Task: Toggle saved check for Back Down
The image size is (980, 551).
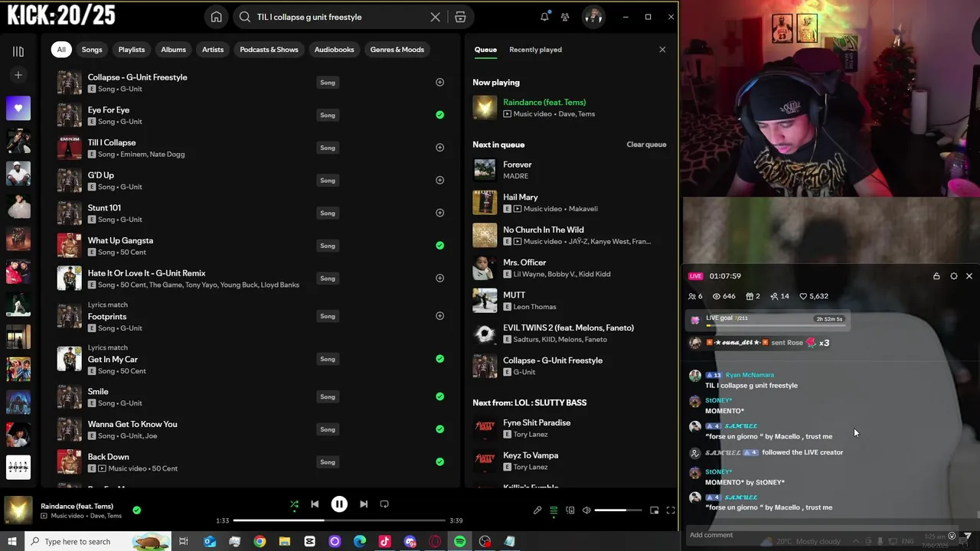Action: (x=439, y=462)
